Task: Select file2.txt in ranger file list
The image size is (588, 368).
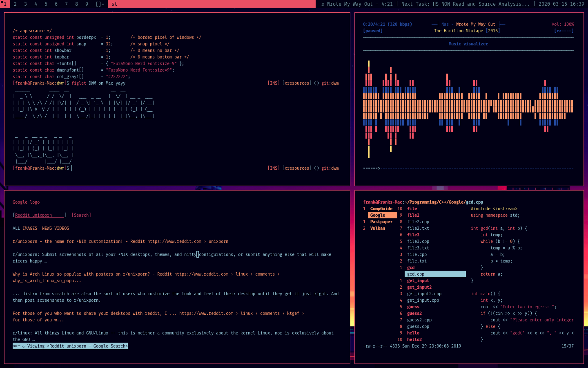Action: click(x=418, y=228)
